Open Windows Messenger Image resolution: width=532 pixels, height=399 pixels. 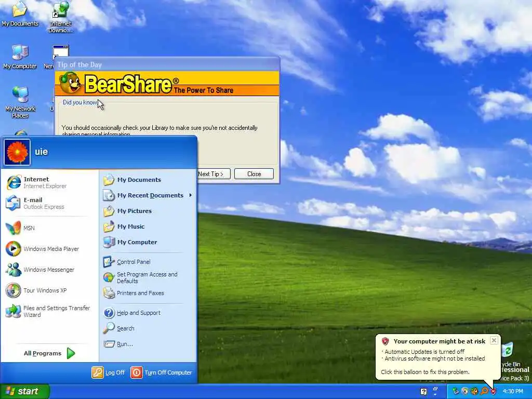49,270
